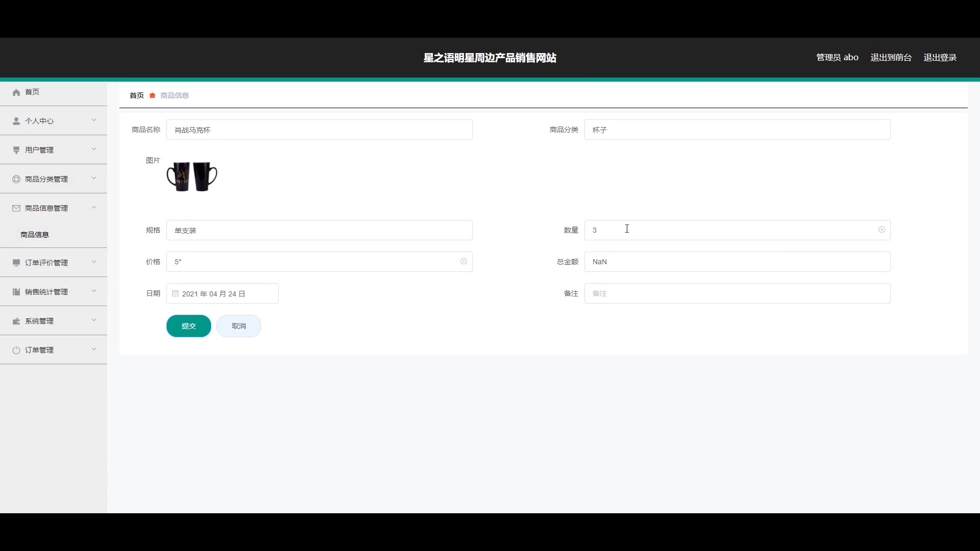Screen dimensions: 980x551
Task: Click the mug product image thumbnail
Action: pyautogui.click(x=192, y=177)
